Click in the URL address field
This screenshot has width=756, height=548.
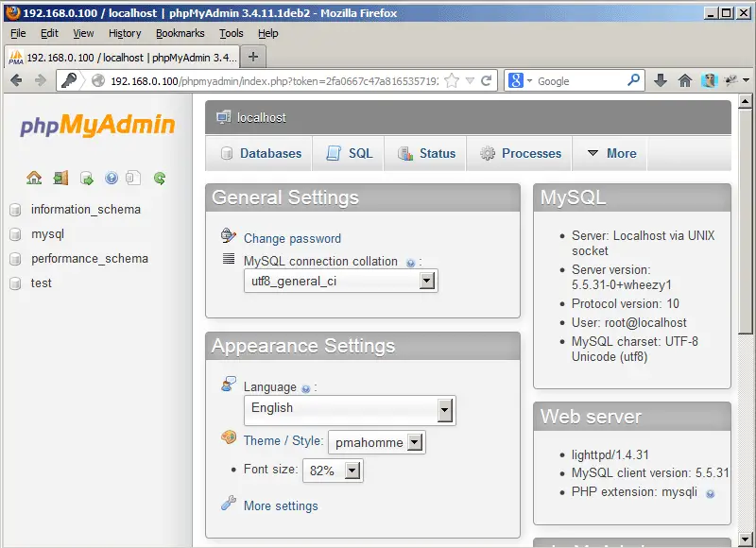(274, 81)
